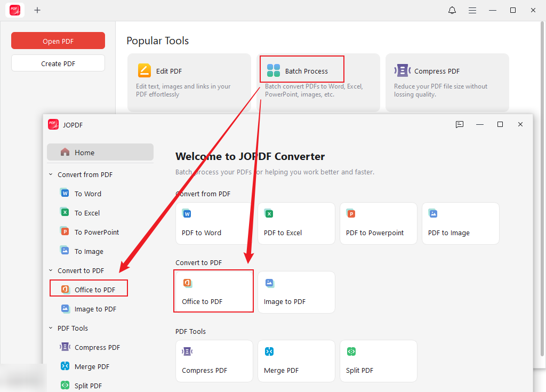This screenshot has width=546, height=392.
Task: Select the PDF to Powerpoint card icon
Action: click(x=351, y=213)
